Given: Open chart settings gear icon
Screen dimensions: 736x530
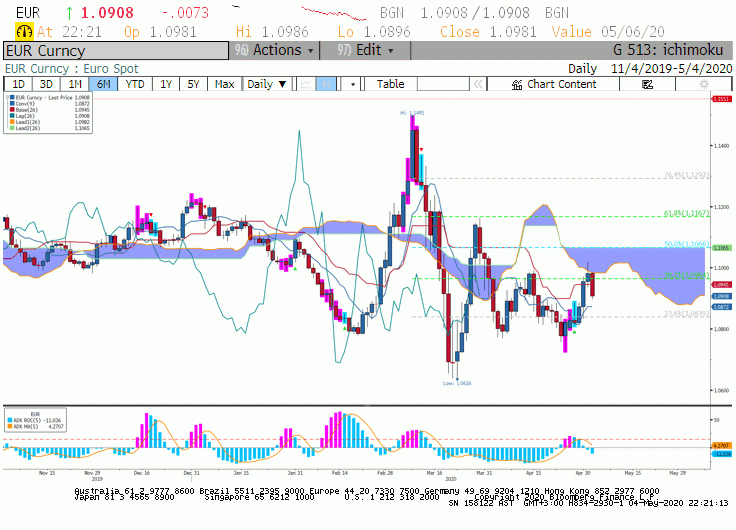Looking at the screenshot, I should tap(704, 84).
